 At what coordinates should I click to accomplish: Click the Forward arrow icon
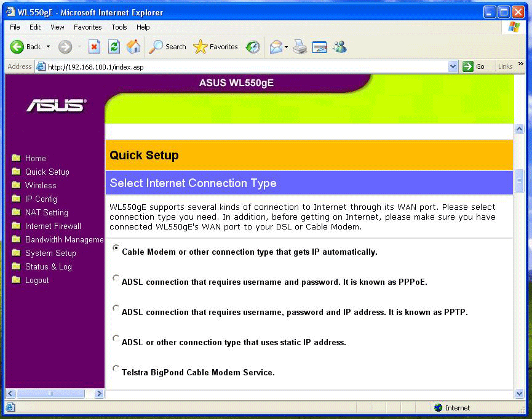[65, 47]
